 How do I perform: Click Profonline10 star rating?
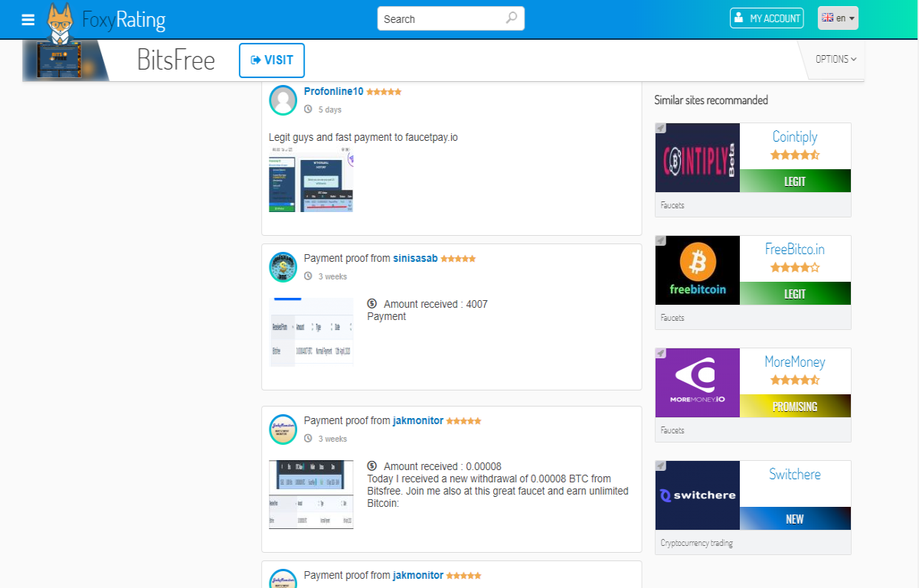point(384,92)
